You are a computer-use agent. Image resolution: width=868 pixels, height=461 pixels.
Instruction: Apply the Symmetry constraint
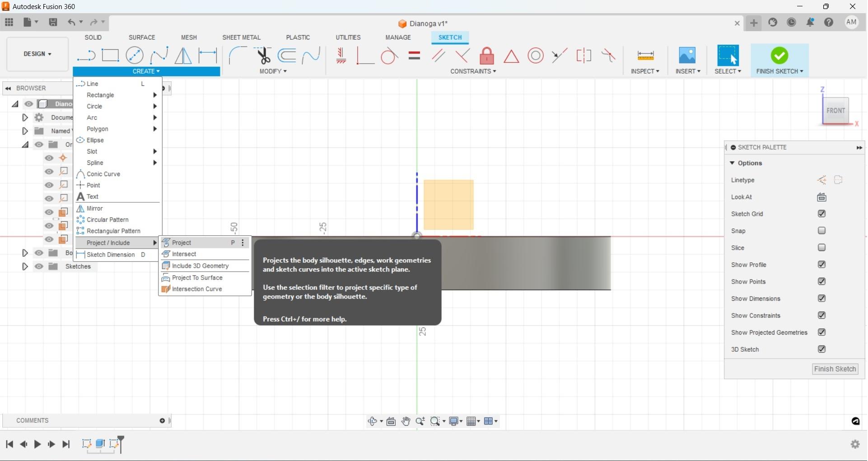[584, 56]
